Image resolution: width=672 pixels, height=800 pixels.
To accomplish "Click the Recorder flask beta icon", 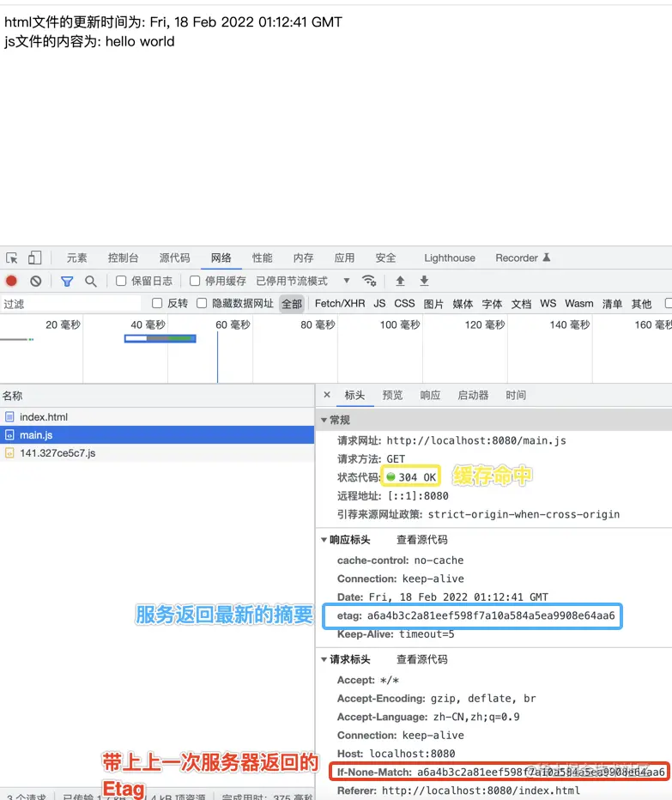I will tap(546, 258).
